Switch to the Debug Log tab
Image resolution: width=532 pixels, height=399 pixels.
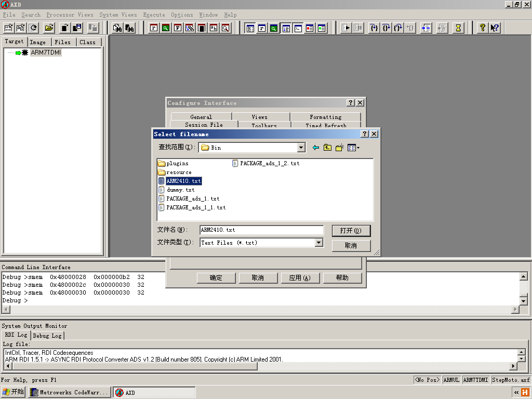[47, 336]
